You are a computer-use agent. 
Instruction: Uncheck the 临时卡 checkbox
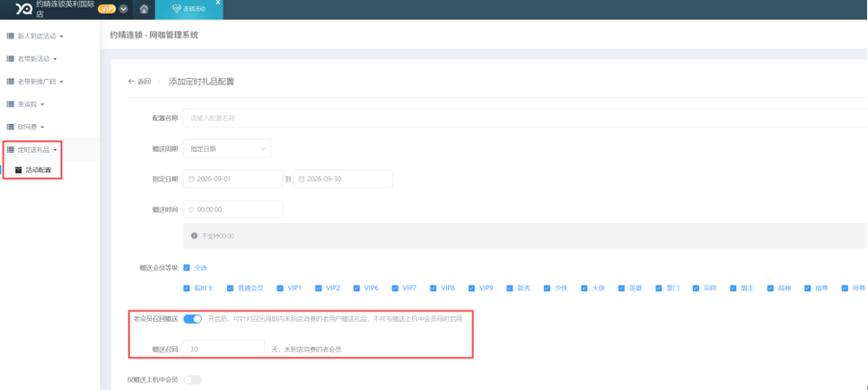[x=187, y=288]
